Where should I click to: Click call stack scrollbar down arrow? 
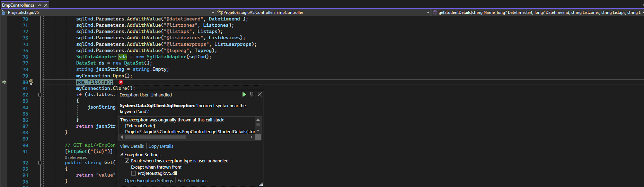258,131
